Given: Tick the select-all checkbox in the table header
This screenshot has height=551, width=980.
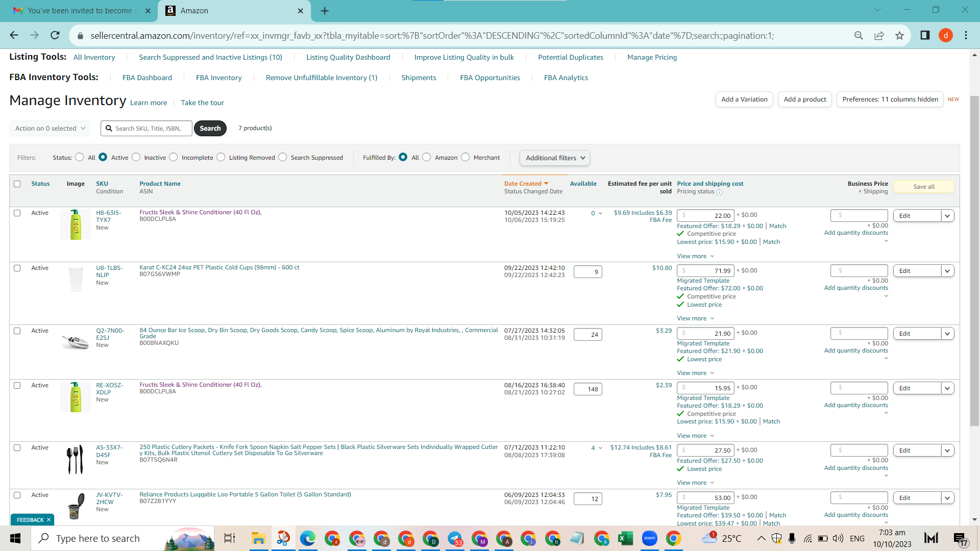Looking at the screenshot, I should (17, 184).
